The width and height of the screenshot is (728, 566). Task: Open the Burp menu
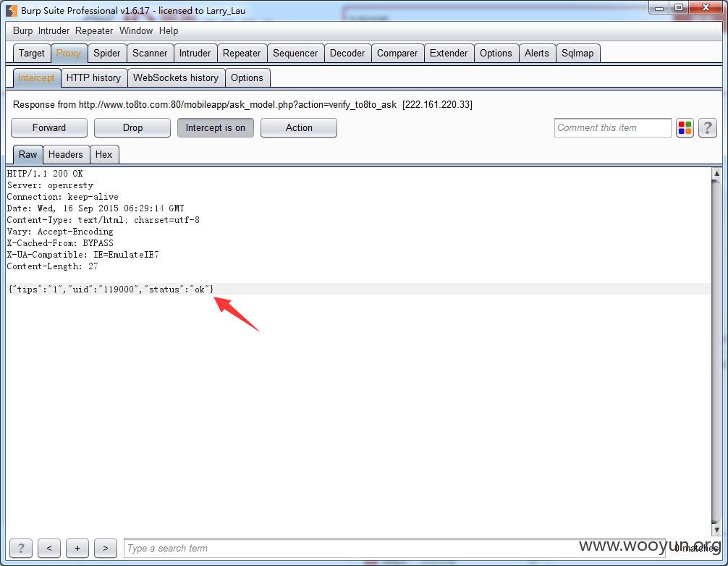coord(22,30)
